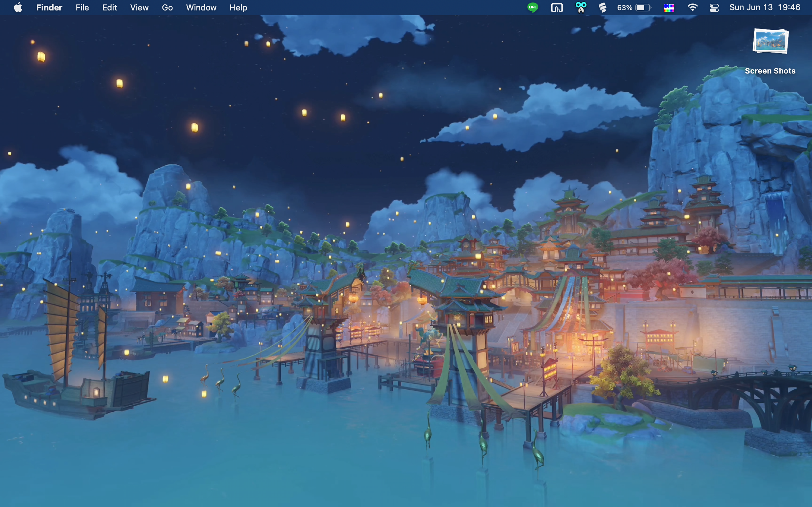
Task: Click the date and time clock
Action: tap(765, 7)
